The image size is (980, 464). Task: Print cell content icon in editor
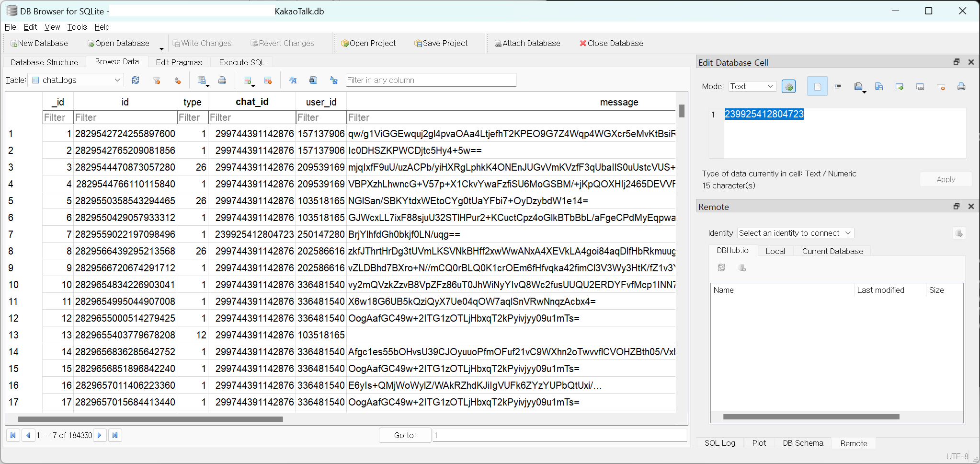point(961,86)
